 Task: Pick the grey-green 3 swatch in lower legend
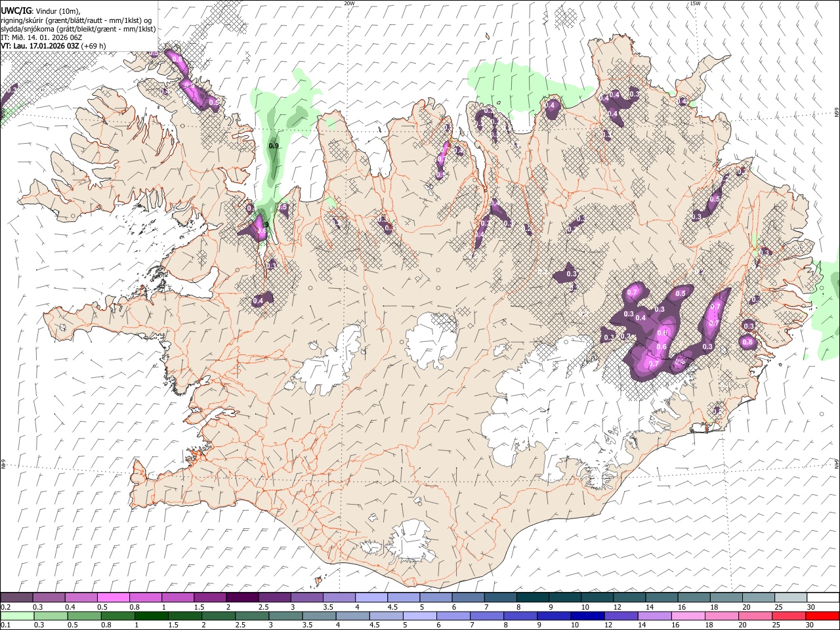pyautogui.click(x=285, y=616)
